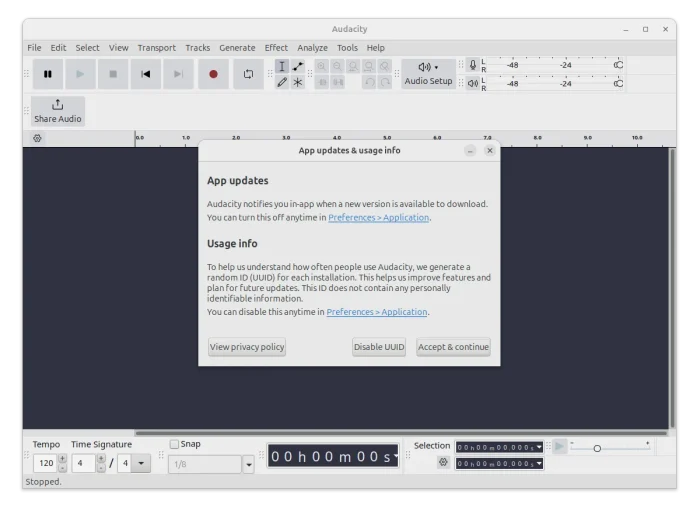Image resolution: width=700 pixels, height=508 pixels.
Task: Click the Zoom toggle icon
Action: (384, 67)
